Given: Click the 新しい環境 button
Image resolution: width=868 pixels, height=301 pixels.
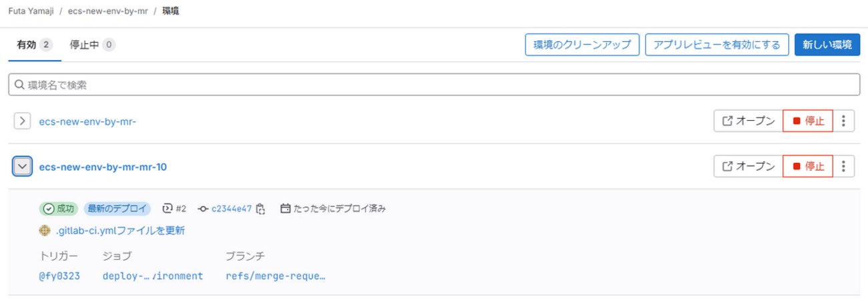Looking at the screenshot, I should [x=827, y=45].
